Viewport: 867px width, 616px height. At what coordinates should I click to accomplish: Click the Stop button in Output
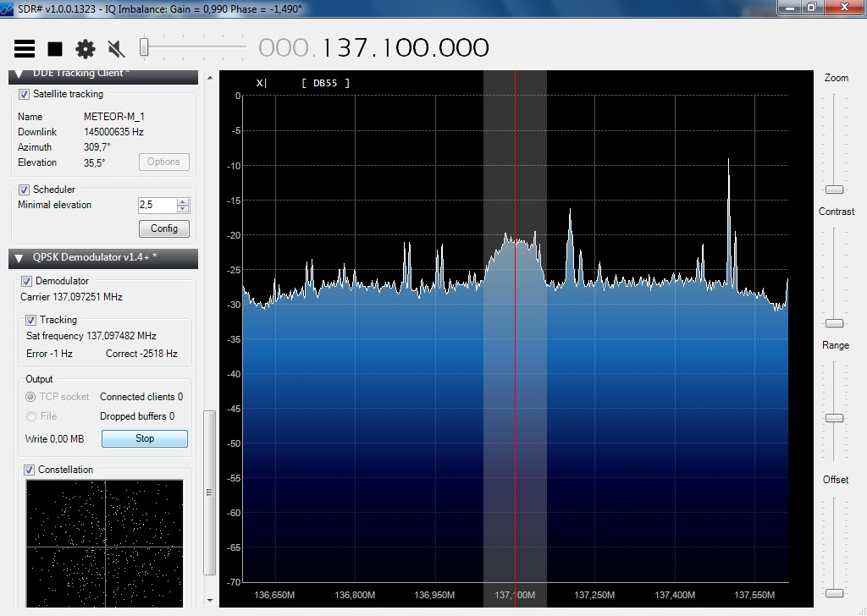pyautogui.click(x=145, y=438)
